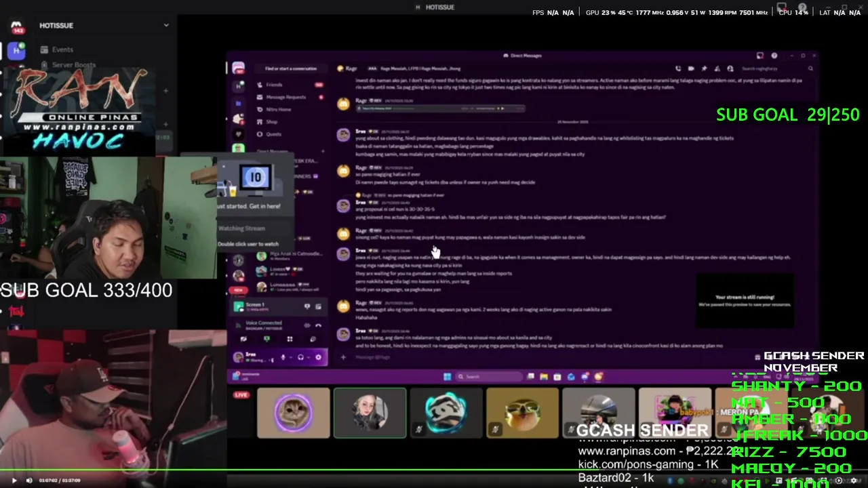Toggle noise suppression icon in Voice Connected
This screenshot has height=488, width=868.
tap(307, 325)
